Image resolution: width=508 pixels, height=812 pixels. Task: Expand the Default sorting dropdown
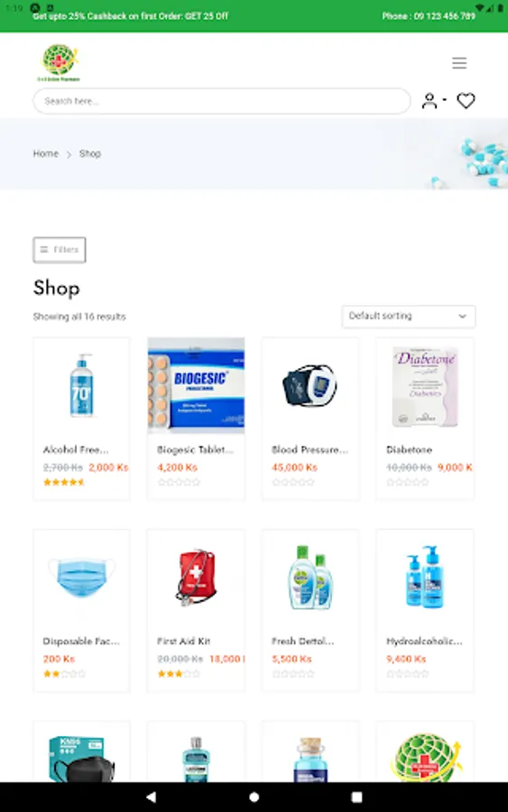[408, 316]
